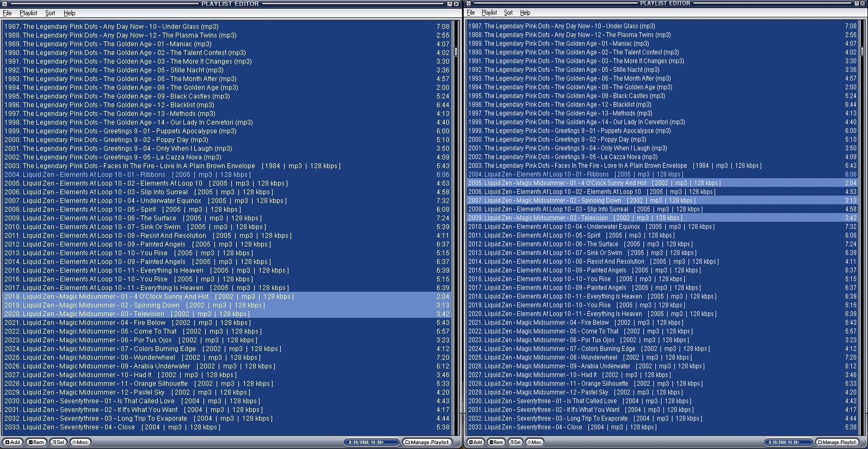Select track 2003 Love In A Plain Brown Envelope, left window
This screenshot has width=868, height=449.
[227, 165]
